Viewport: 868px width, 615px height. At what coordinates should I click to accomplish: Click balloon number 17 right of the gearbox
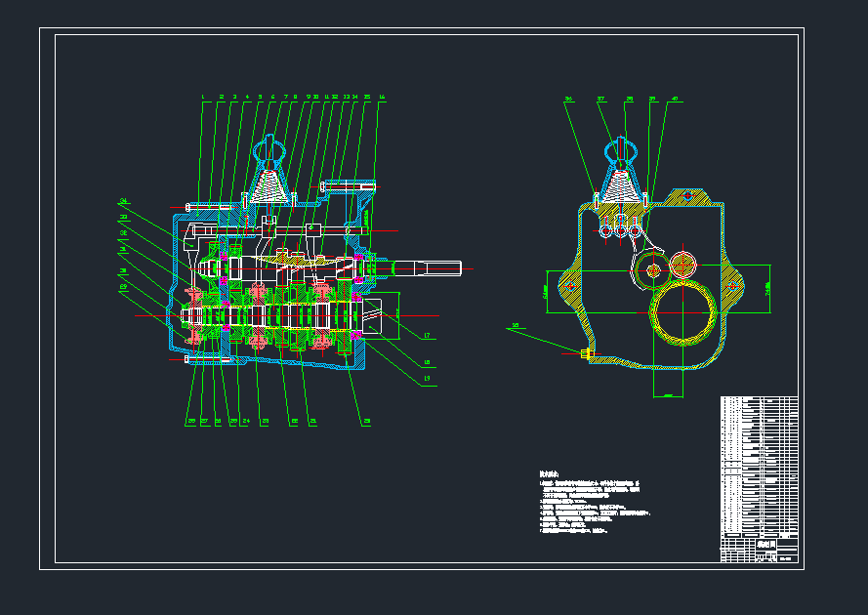click(x=427, y=336)
